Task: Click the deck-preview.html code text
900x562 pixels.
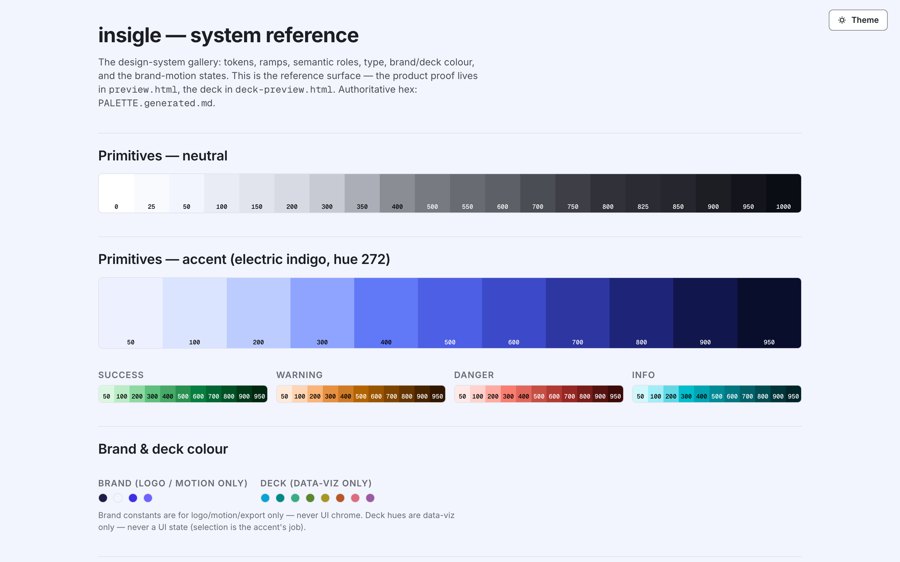Action: 284,90
